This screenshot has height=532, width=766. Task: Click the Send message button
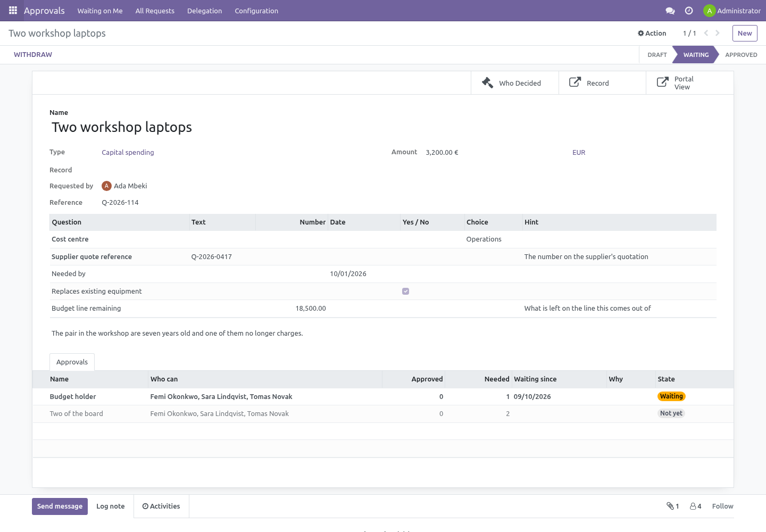click(60, 506)
